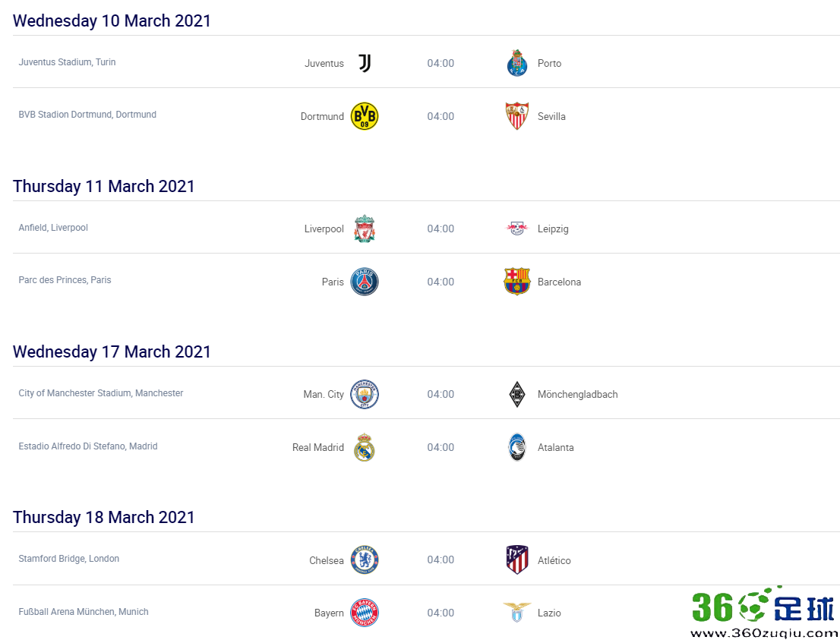Click the Real Madrid crest
This screenshot has height=643, width=840.
pyautogui.click(x=365, y=447)
